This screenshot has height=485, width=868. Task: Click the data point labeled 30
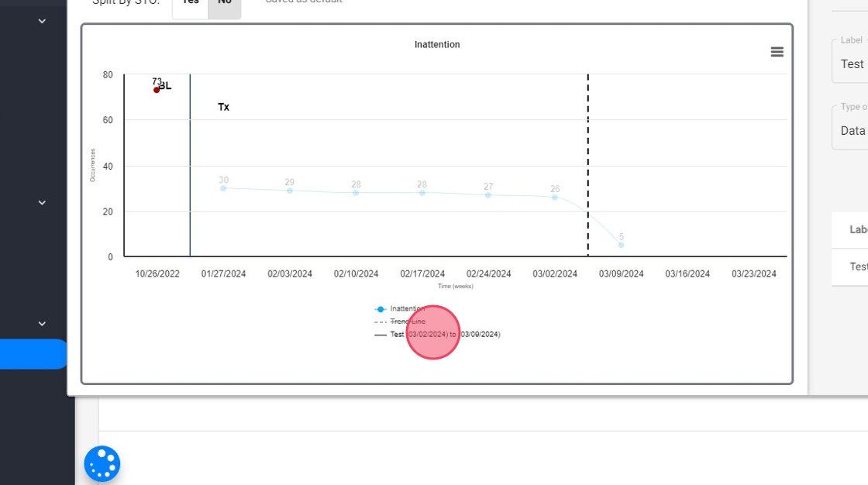[x=223, y=188]
